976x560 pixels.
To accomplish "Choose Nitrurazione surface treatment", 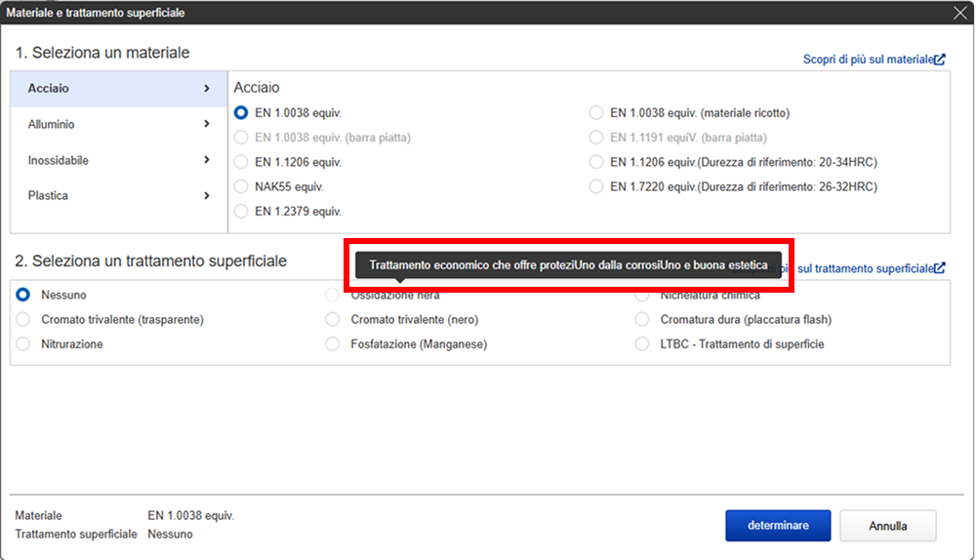I will [23, 344].
